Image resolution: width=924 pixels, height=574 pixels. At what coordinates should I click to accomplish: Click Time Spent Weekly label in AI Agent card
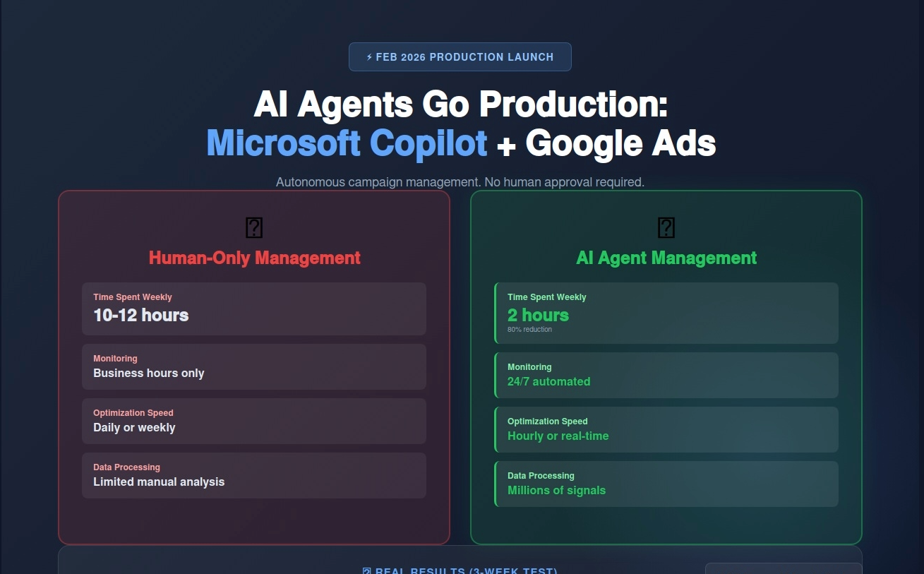547,297
